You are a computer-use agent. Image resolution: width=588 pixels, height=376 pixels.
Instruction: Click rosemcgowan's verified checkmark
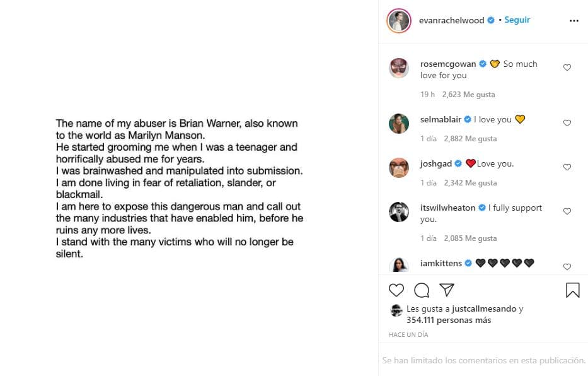pyautogui.click(x=482, y=63)
